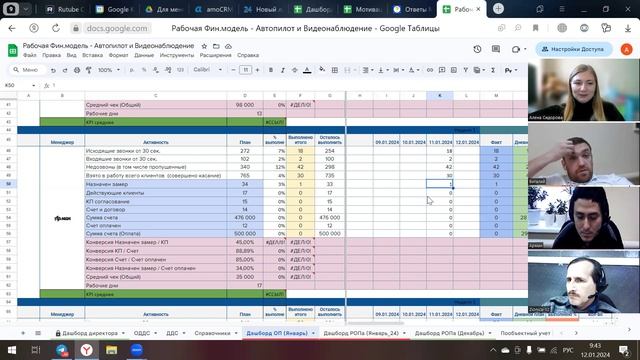Add a new sheet with plus
This screenshot has height=360, width=640.
(x=23, y=333)
